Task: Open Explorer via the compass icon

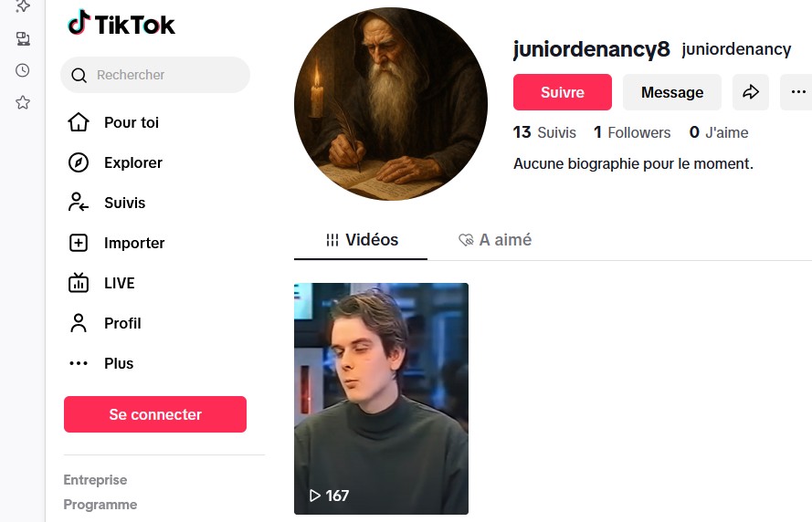Action: [79, 162]
